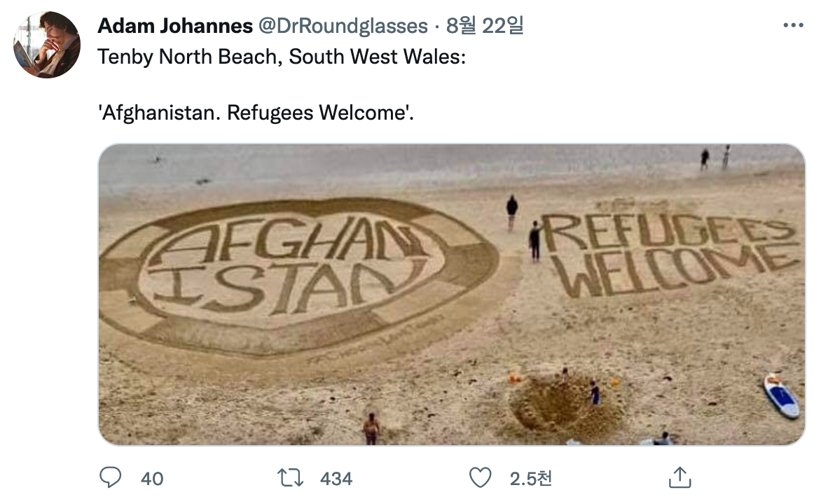
Task: Open the photo at the two people near the shoreline
Action: click(715, 158)
